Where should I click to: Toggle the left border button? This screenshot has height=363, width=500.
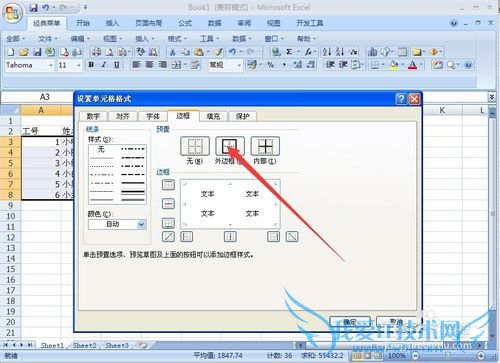coord(187,237)
